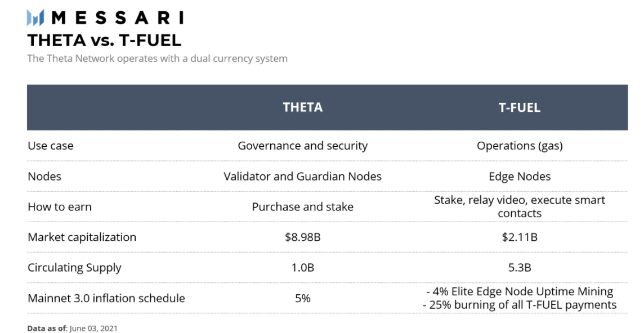Click the Data as of date footnote
Viewport: 644px width, 333px height.
pyautogui.click(x=72, y=328)
